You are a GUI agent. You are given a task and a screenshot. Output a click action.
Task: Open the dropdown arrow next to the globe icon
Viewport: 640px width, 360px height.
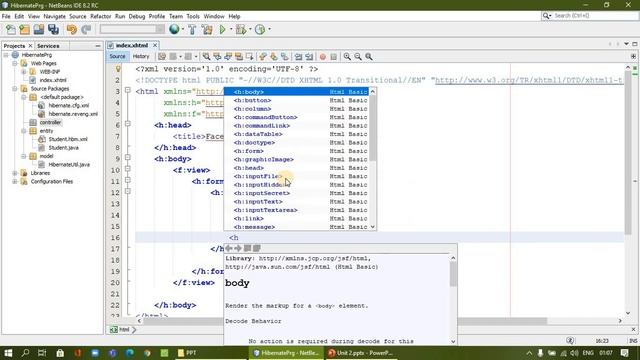point(182,29)
